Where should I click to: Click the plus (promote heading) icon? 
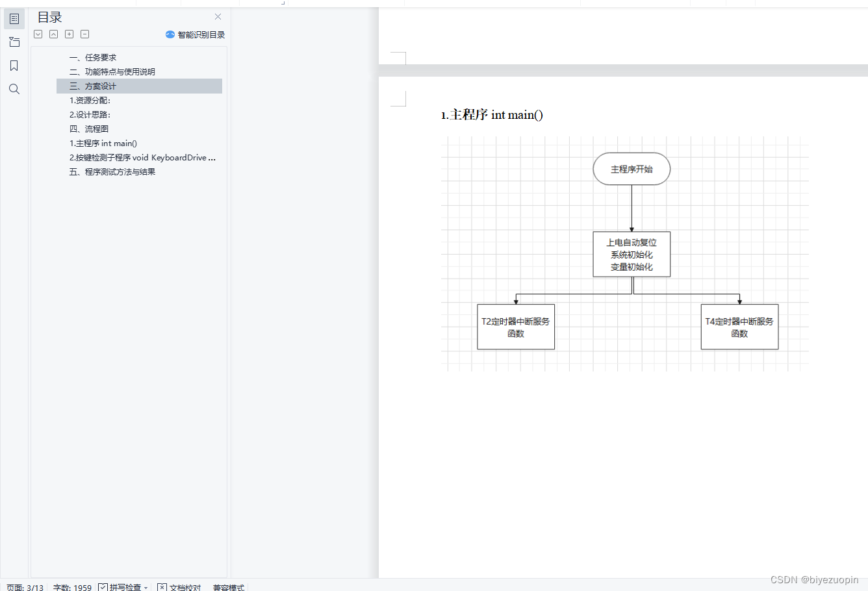[x=70, y=34]
